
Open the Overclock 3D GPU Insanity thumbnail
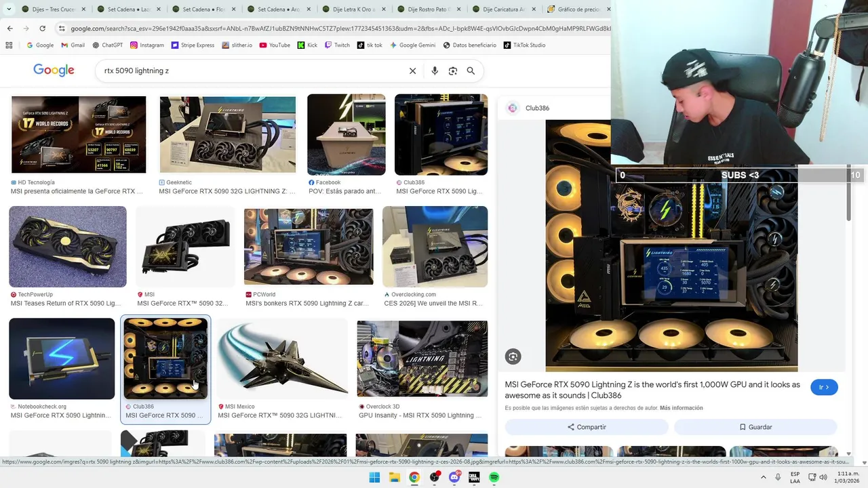(422, 359)
